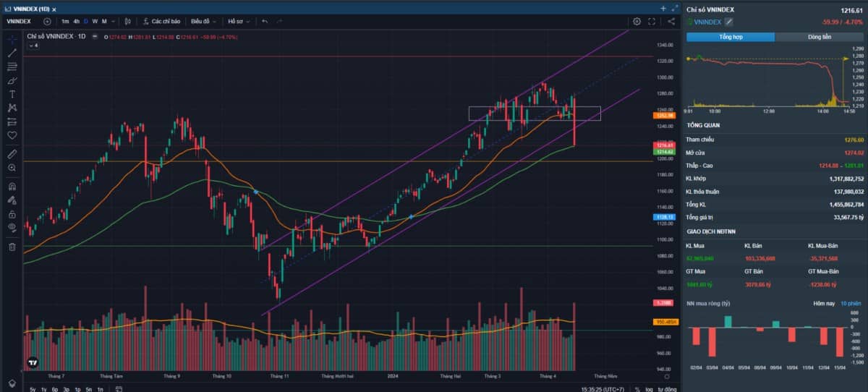Toggle tự động auto scale

click(x=666, y=389)
